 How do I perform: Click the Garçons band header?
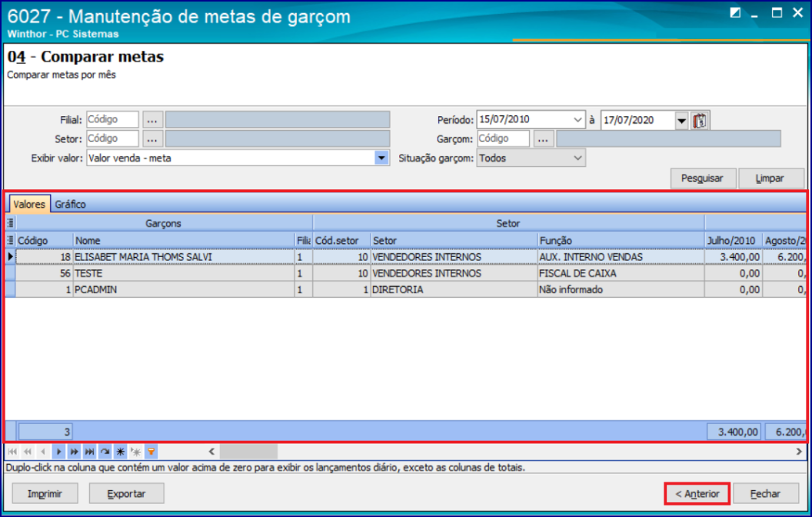(x=164, y=223)
